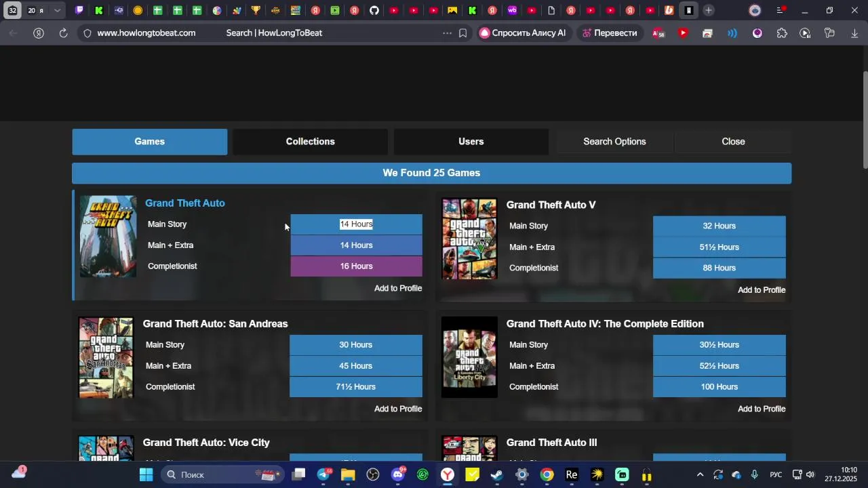Open the Windows Start menu
Image resolution: width=868 pixels, height=488 pixels.
point(146,474)
